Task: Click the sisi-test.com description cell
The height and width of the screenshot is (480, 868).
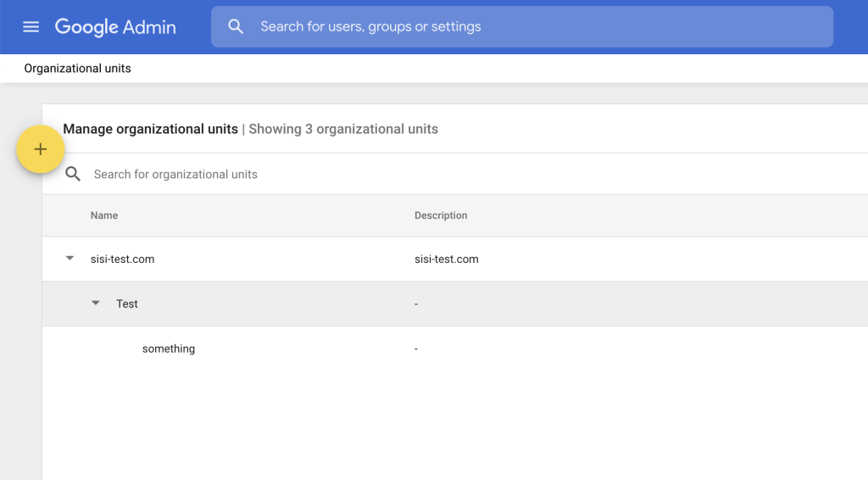Action: click(447, 260)
